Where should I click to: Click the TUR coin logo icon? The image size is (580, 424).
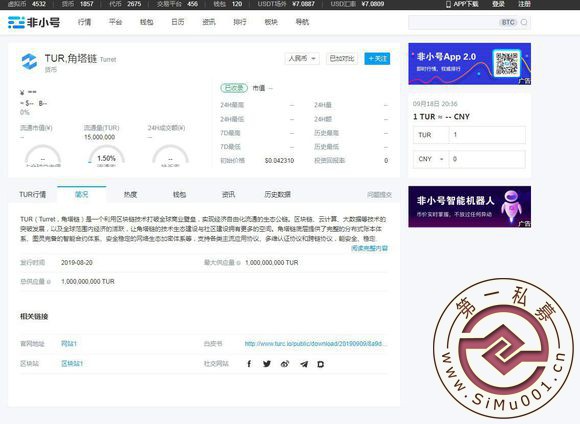click(29, 61)
